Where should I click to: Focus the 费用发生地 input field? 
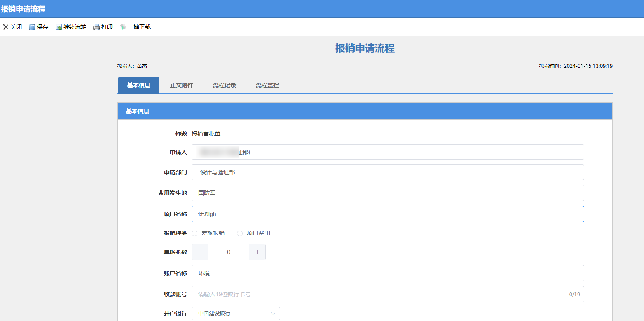coord(387,193)
